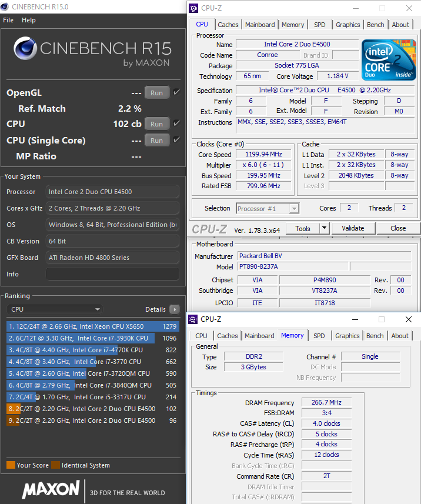Run the CPU (Single Core) benchmark
421x504 pixels.
click(157, 140)
